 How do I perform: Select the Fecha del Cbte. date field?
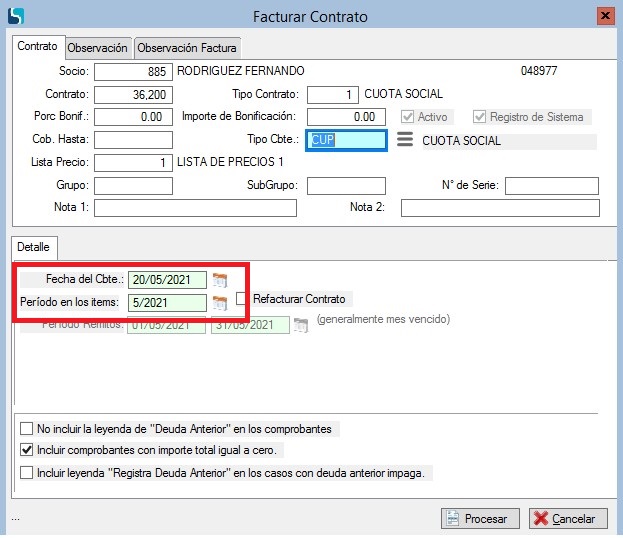tap(168, 280)
